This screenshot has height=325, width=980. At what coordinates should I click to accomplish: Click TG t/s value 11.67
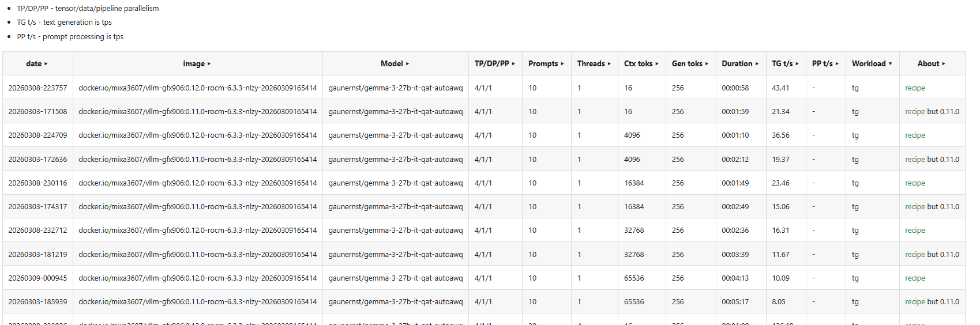click(x=780, y=255)
